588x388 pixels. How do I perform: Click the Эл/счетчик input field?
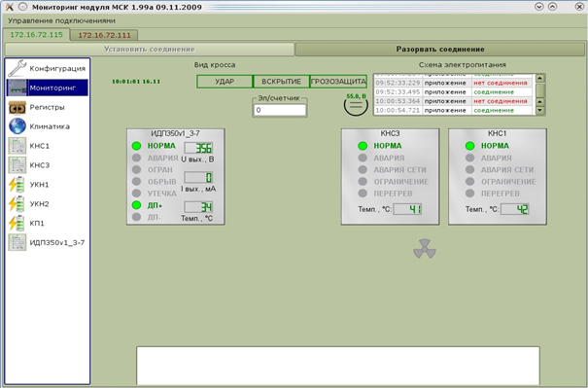(280, 110)
